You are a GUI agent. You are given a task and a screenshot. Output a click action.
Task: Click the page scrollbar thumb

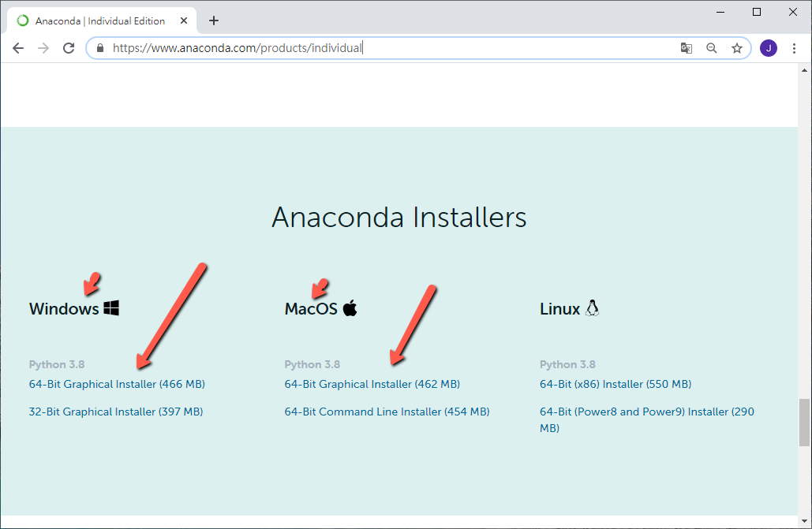tap(804, 423)
